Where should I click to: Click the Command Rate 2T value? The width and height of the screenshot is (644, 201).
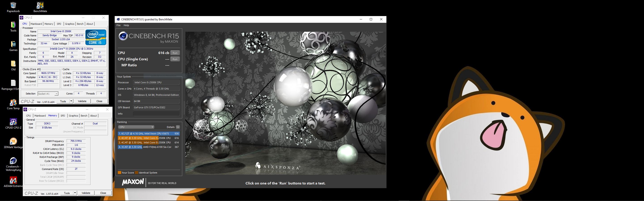76,169
